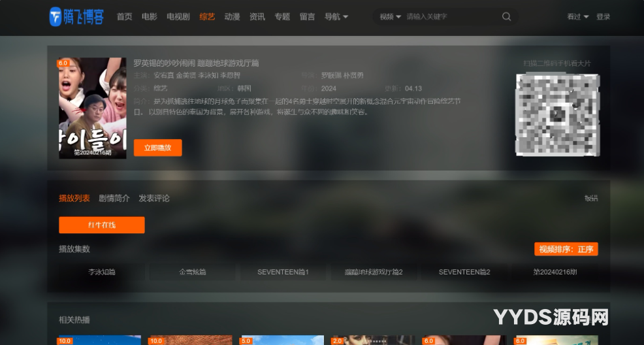Click the magnifying glass search icon

pos(506,17)
